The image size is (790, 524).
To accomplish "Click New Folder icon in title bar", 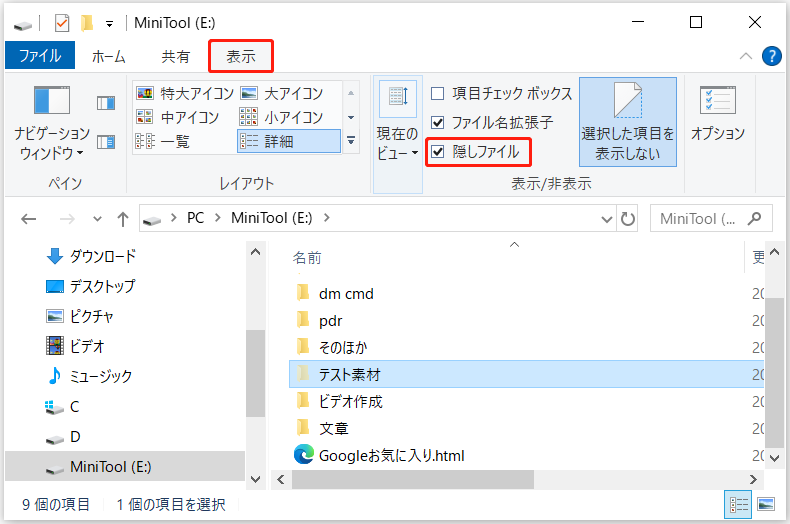I will (x=87, y=23).
